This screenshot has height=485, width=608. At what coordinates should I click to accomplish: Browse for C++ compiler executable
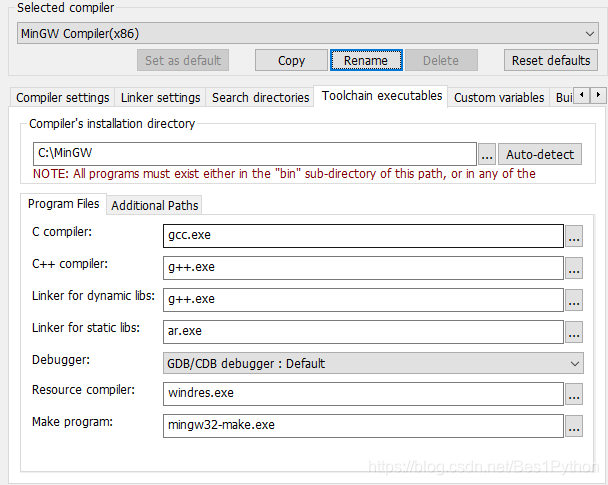[574, 268]
